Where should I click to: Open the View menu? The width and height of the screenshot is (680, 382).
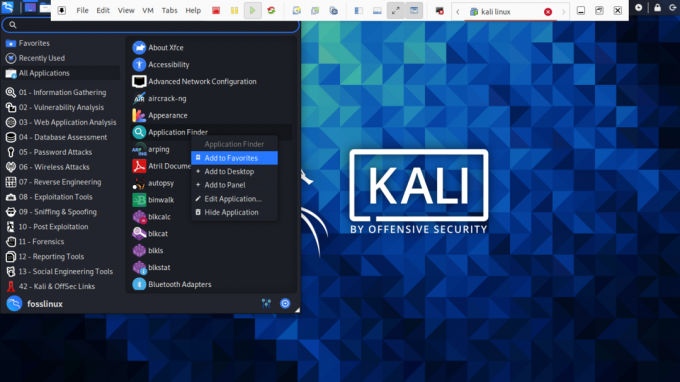point(126,10)
